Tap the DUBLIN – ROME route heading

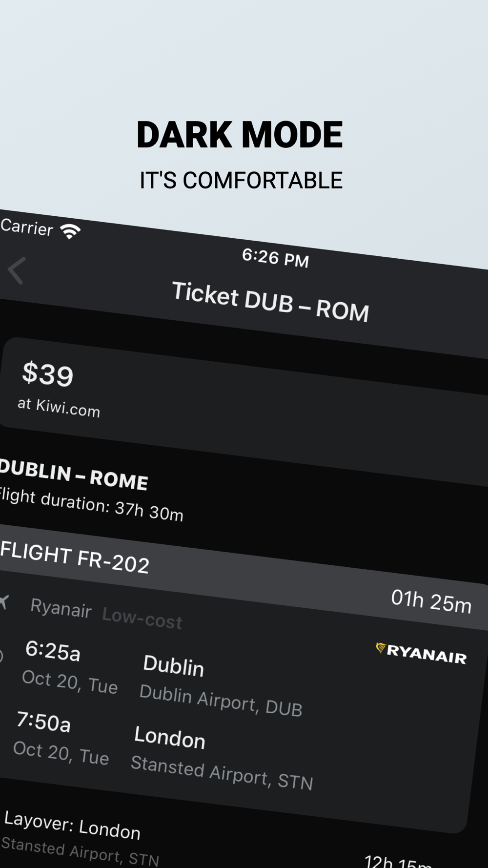click(74, 475)
